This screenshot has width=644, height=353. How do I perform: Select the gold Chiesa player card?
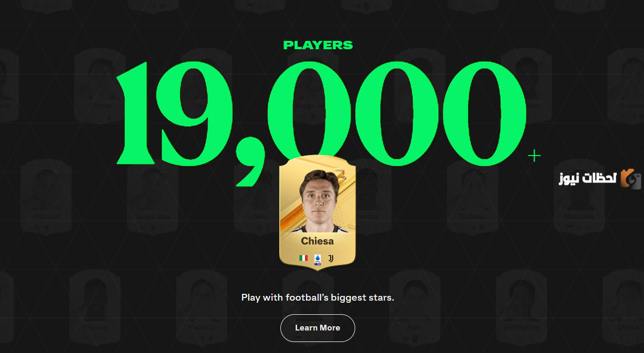tap(318, 212)
